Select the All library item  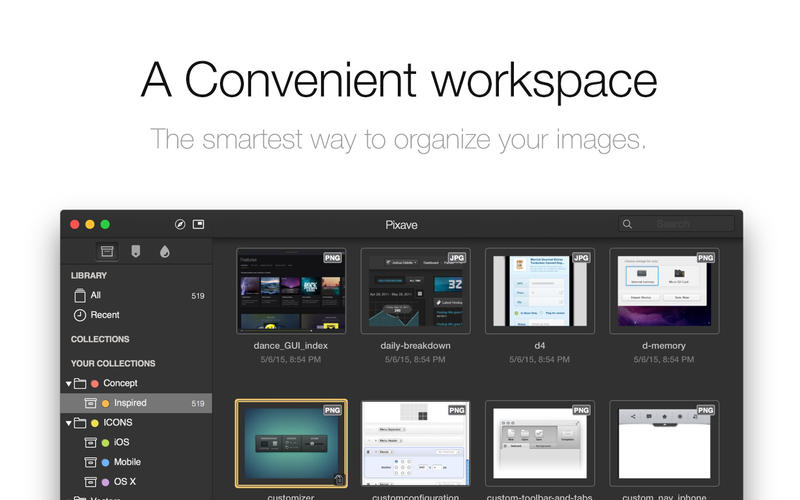tap(95, 295)
